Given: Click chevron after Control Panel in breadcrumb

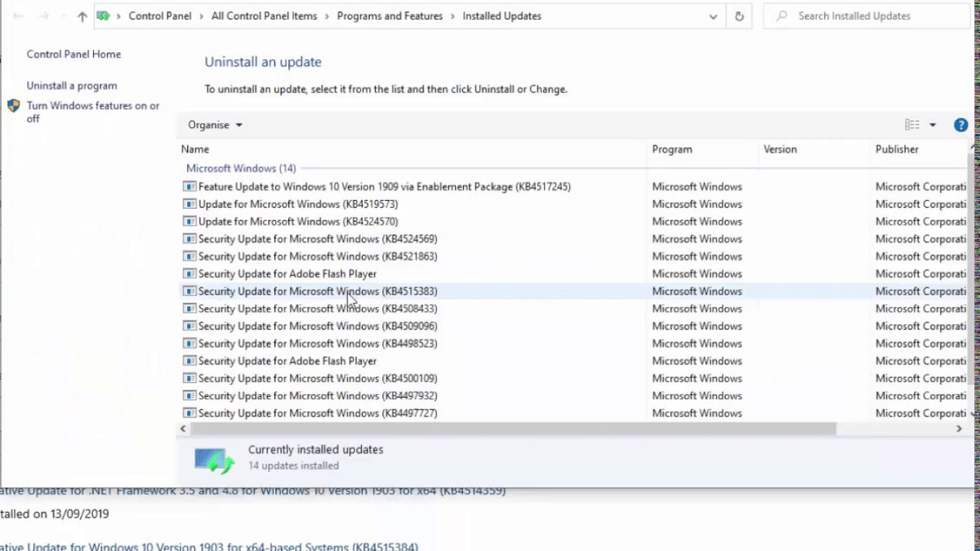Looking at the screenshot, I should 201,16.
